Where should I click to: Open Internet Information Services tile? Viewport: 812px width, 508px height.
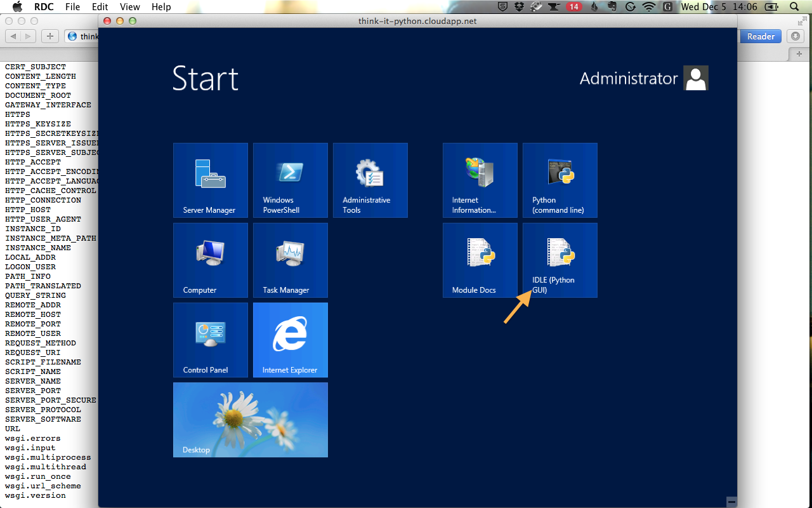[480, 180]
